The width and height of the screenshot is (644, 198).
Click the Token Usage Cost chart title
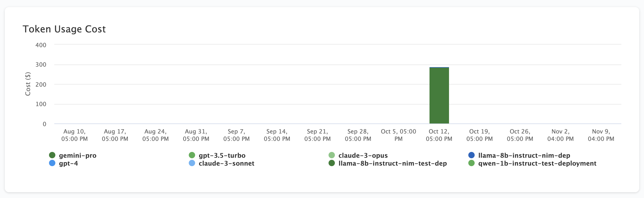[64, 29]
